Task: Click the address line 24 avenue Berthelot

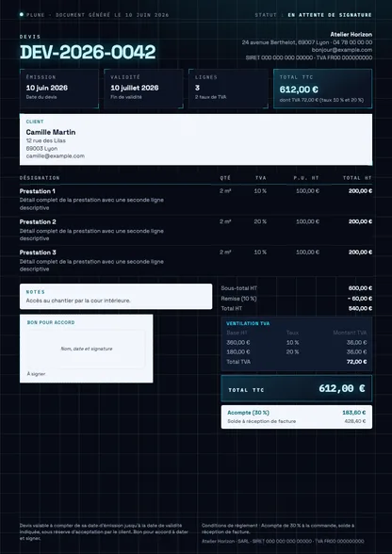Action: click(x=307, y=42)
